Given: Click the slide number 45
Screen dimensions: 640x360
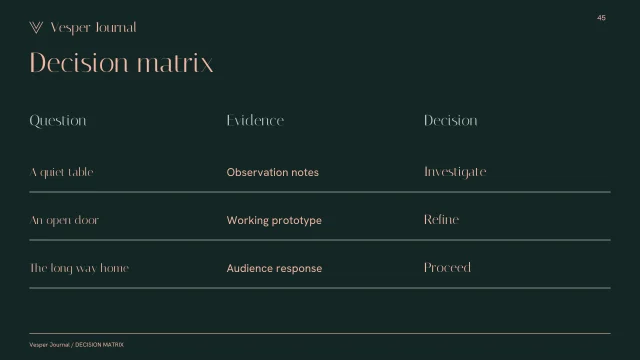Looking at the screenshot, I should 601,18.
